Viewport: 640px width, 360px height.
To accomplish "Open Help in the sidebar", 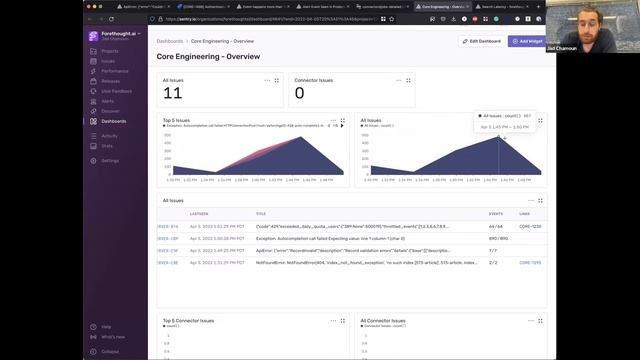I will (x=106, y=327).
